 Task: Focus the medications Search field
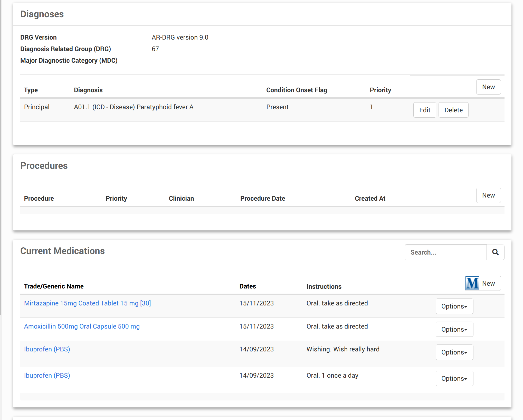445,252
